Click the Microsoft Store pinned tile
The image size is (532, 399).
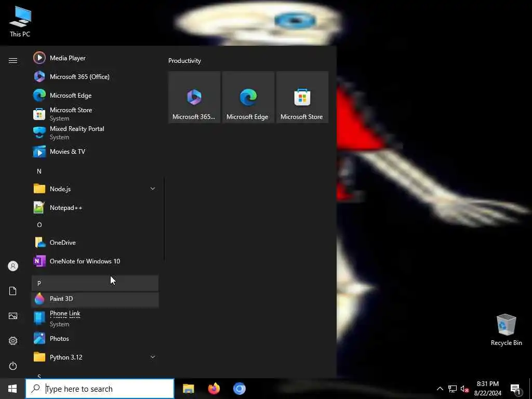click(x=302, y=97)
